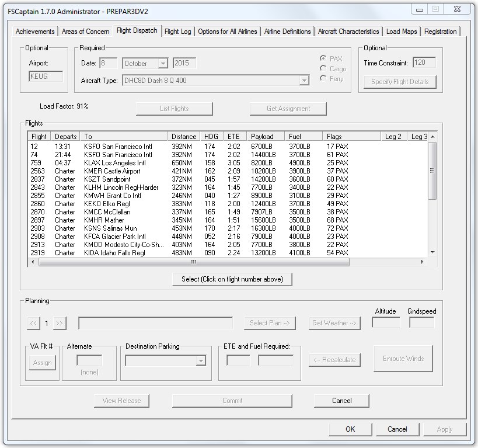Sort flights by the ETE column header

[235, 137]
